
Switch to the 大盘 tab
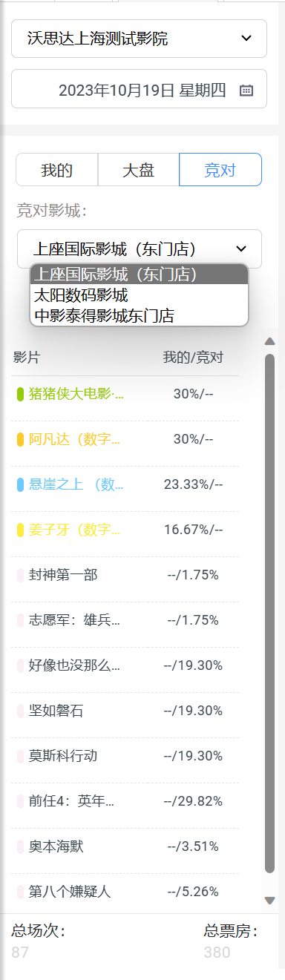coord(138,170)
